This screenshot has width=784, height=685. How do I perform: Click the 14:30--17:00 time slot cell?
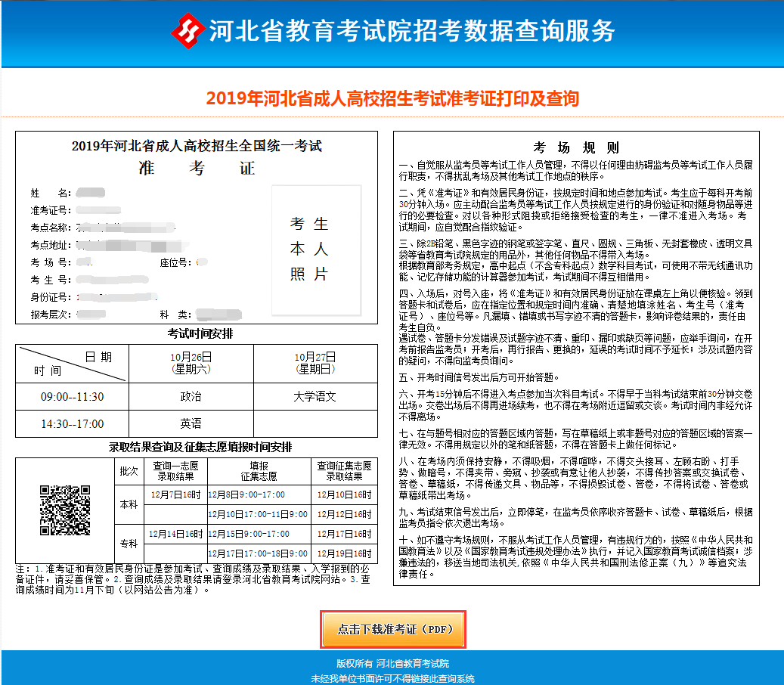[73, 424]
